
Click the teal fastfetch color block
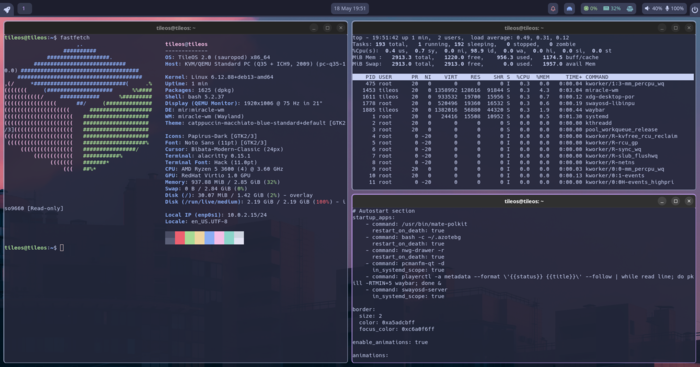(x=229, y=238)
